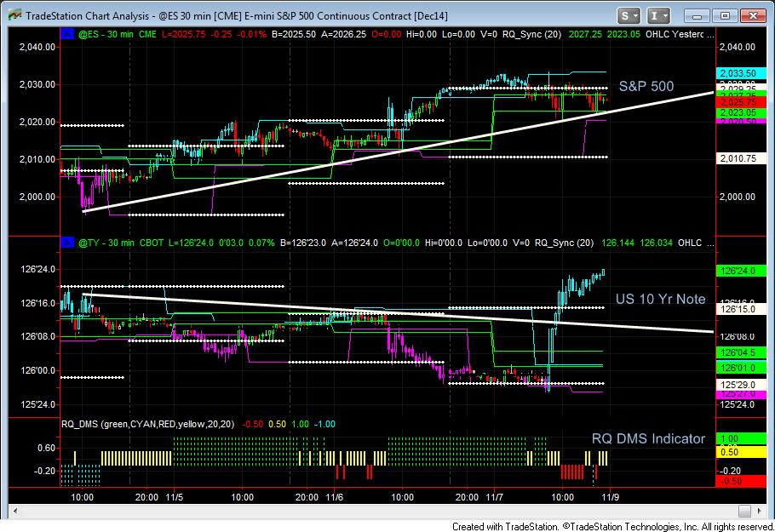
Task: Click the horizontal scrollbar thumb
Action: click(x=744, y=511)
